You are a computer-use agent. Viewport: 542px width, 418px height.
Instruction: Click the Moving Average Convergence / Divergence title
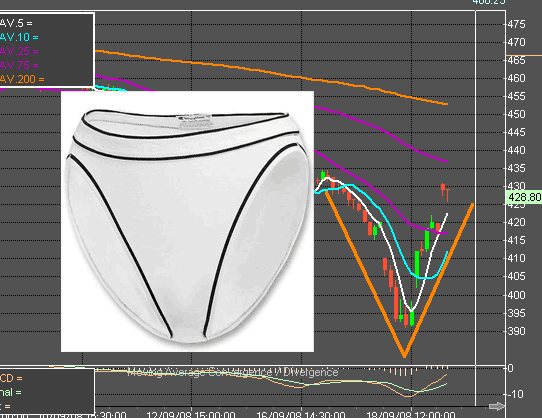[232, 372]
